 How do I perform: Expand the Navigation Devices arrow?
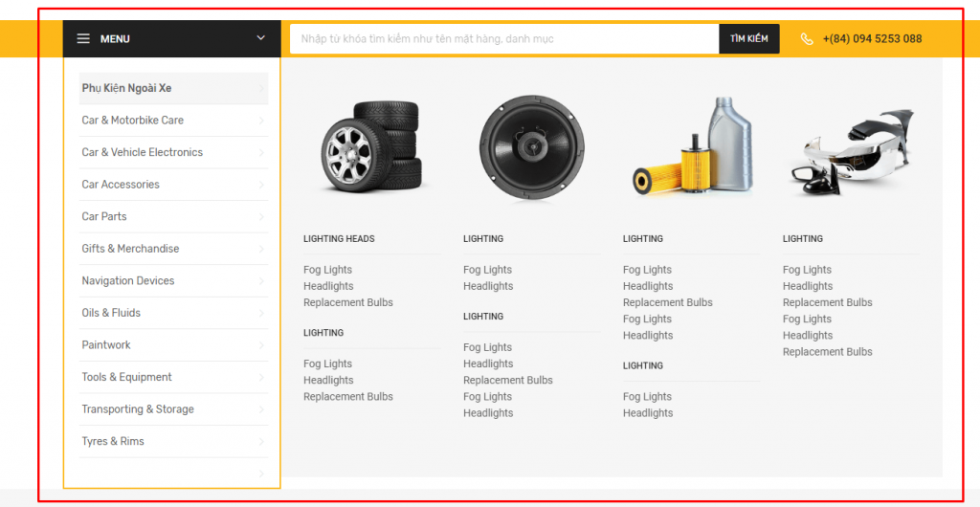point(261,281)
